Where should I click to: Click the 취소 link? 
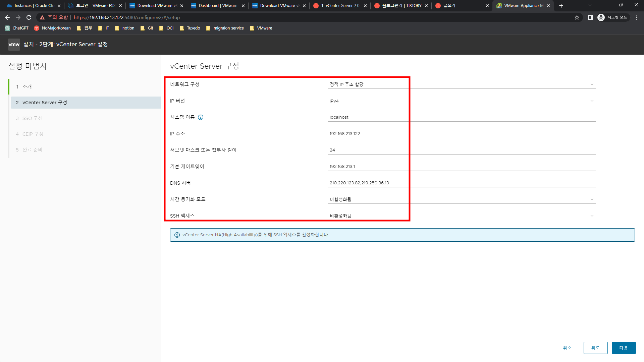click(x=567, y=348)
